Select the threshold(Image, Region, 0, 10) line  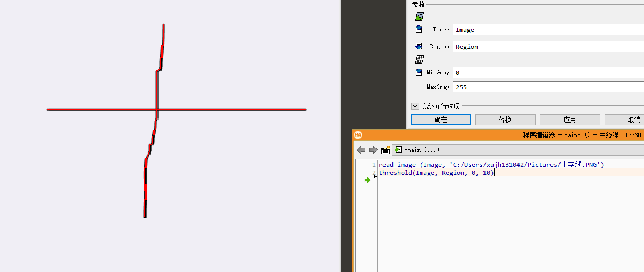(436, 173)
